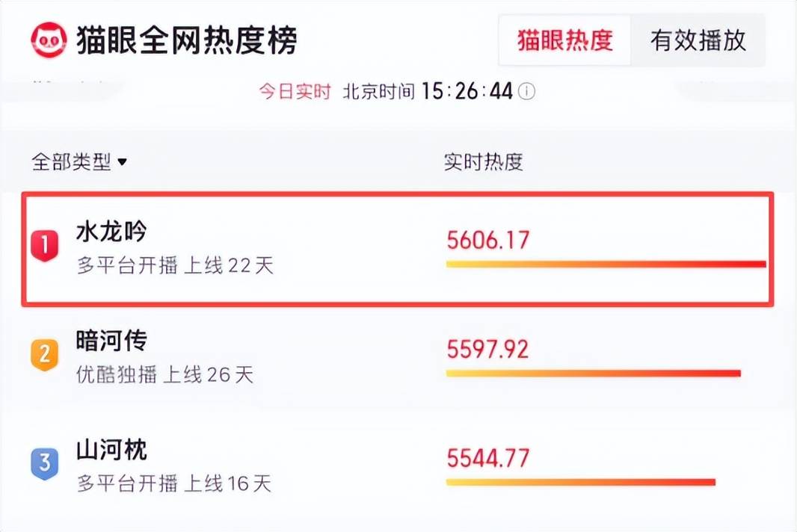Open the 山河枕 show entry
Image resolution: width=797 pixels, height=532 pixels.
[111, 451]
